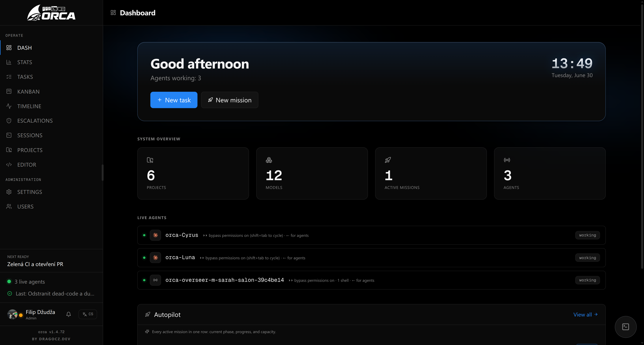Image resolution: width=644 pixels, height=345 pixels.
Task: Click the broadcast icon for orca-overseer agent
Action: [x=156, y=280]
